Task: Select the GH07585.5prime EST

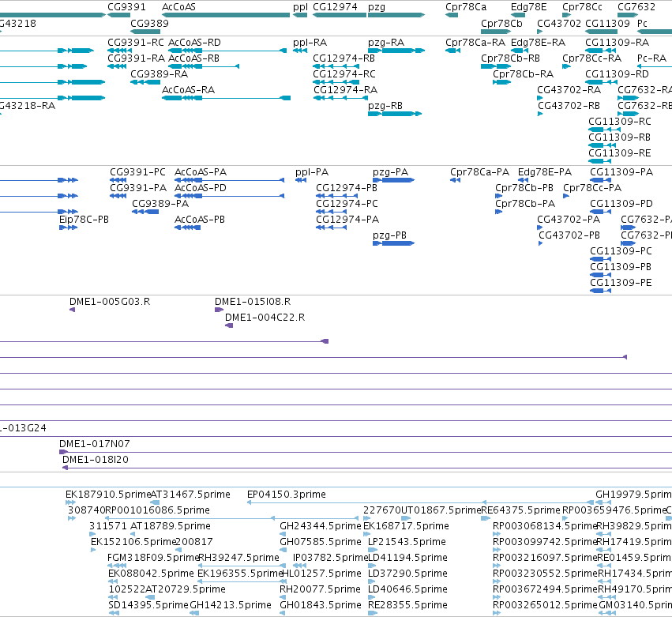Action: click(283, 550)
